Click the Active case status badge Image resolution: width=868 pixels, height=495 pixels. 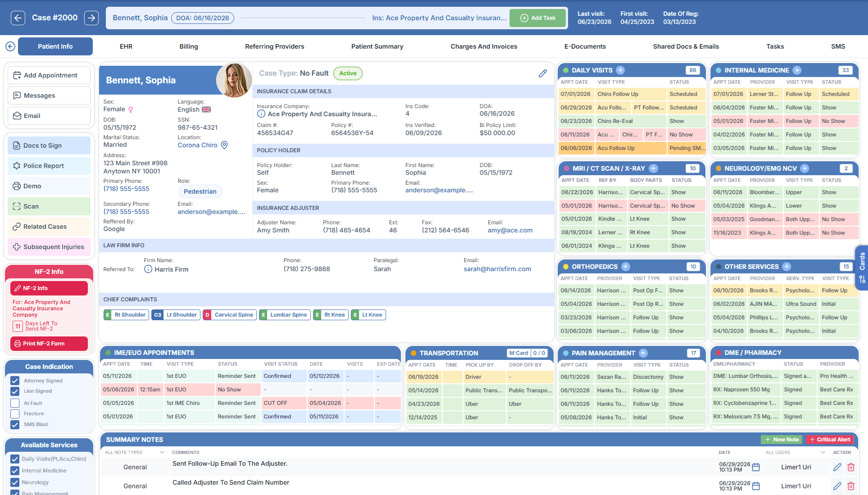coord(348,73)
